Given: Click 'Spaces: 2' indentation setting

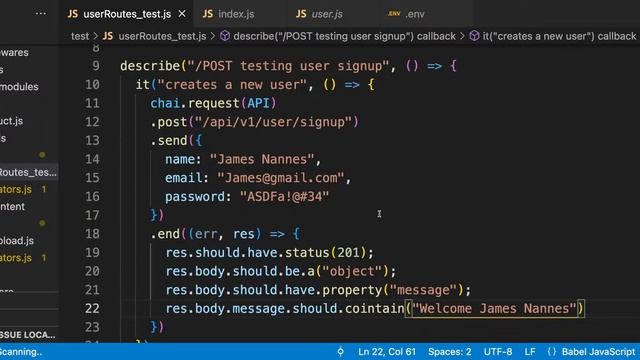Looking at the screenshot, I should 449,352.
